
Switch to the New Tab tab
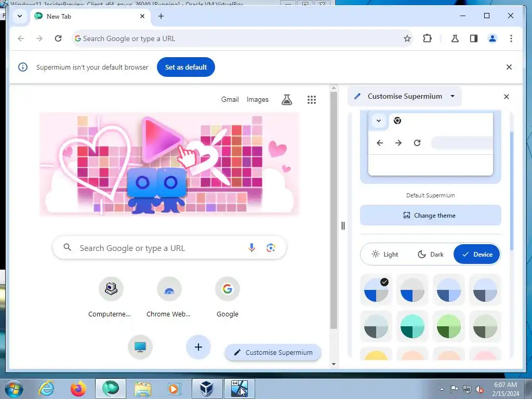(x=90, y=16)
